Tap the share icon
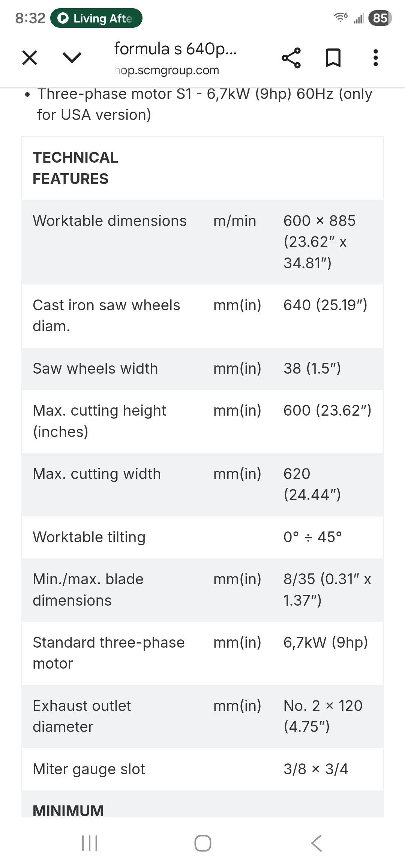This screenshot has height=868, width=405. point(291,58)
